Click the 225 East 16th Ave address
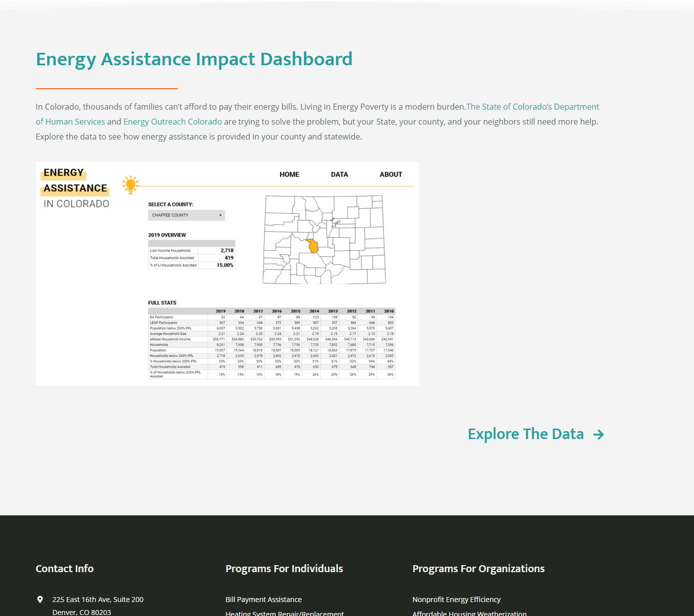Image resolution: width=694 pixels, height=616 pixels. coord(98,600)
